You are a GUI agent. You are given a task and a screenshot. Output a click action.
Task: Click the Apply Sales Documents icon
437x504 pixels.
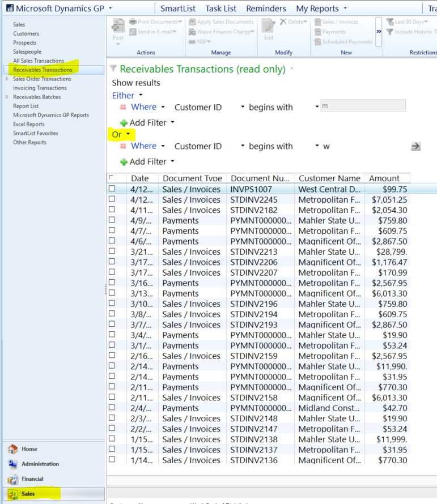point(192,22)
